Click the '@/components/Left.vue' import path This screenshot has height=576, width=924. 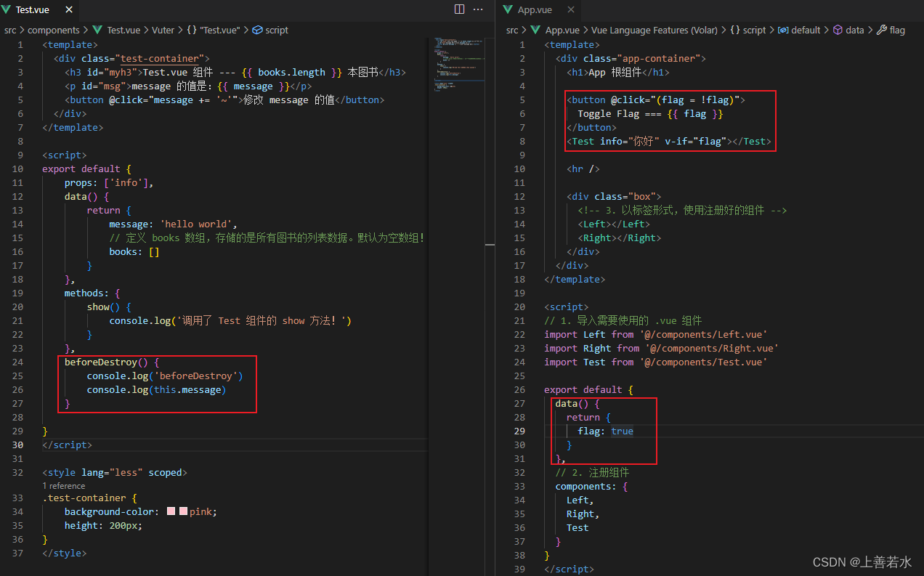pos(703,334)
